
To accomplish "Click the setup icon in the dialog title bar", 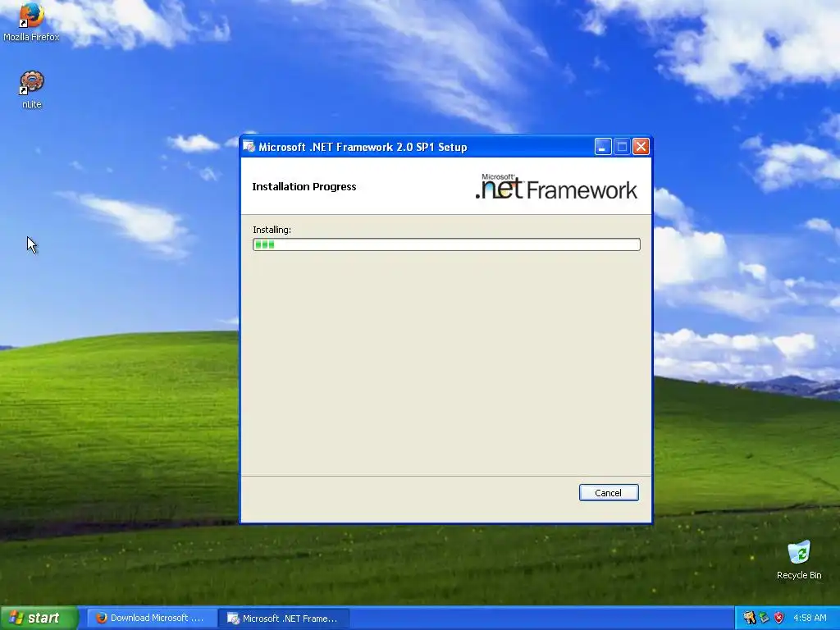I will point(249,147).
